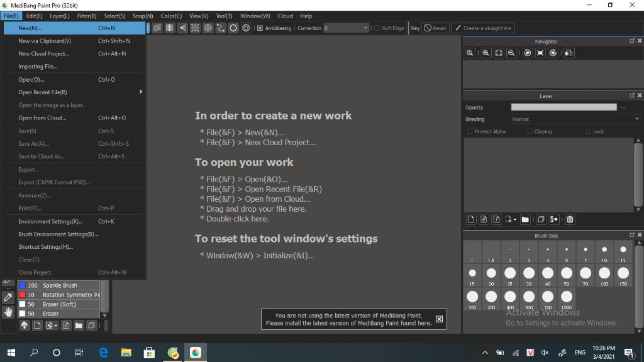Viewport: 644px width, 362px height.
Task: Select the Hand tool
Action: point(8,312)
